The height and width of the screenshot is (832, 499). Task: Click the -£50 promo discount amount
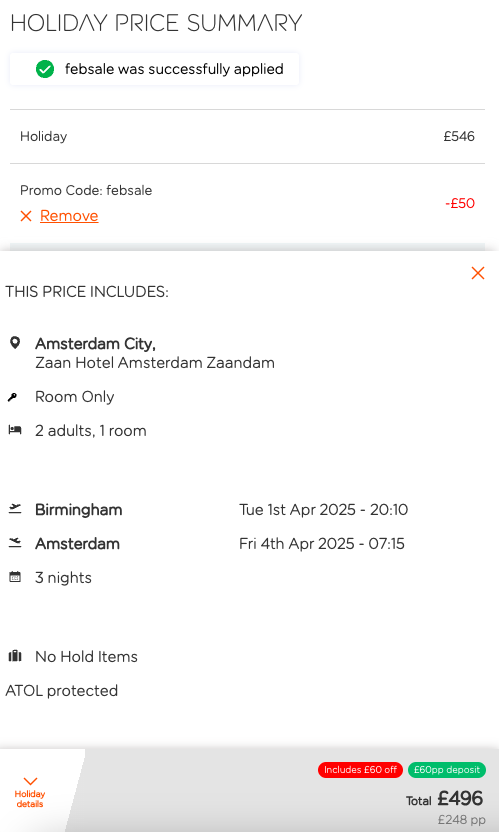(x=460, y=203)
